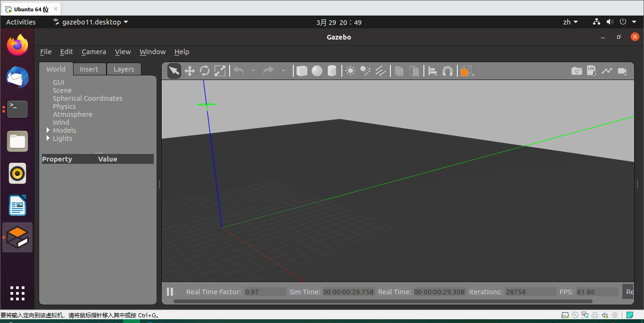This screenshot has width=644, height=323.
Task: Expand the Models tree node
Action: (48, 130)
